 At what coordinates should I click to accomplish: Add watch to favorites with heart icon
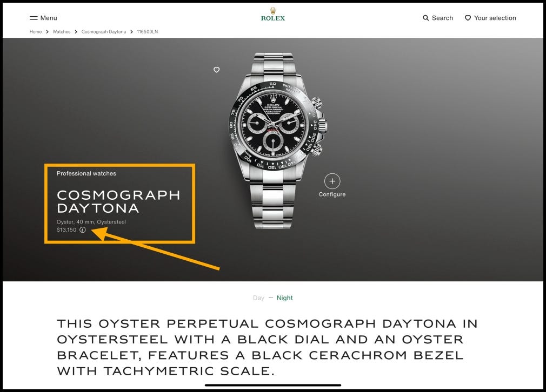217,70
